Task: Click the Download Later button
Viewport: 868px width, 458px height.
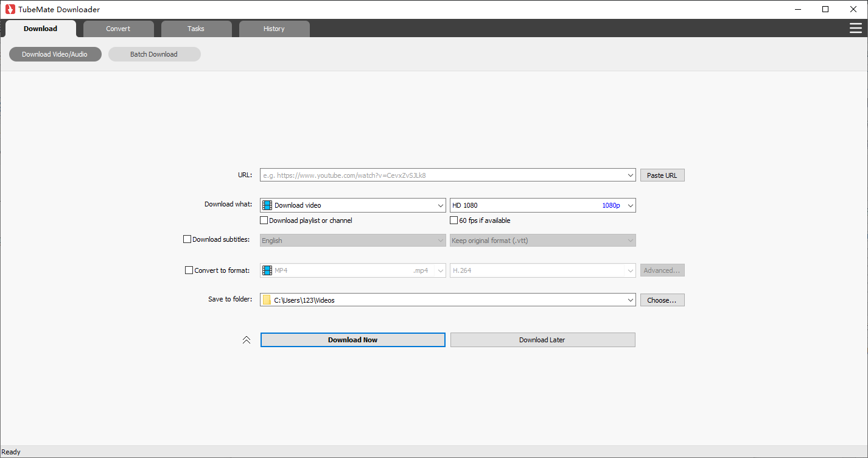Action: pos(543,340)
